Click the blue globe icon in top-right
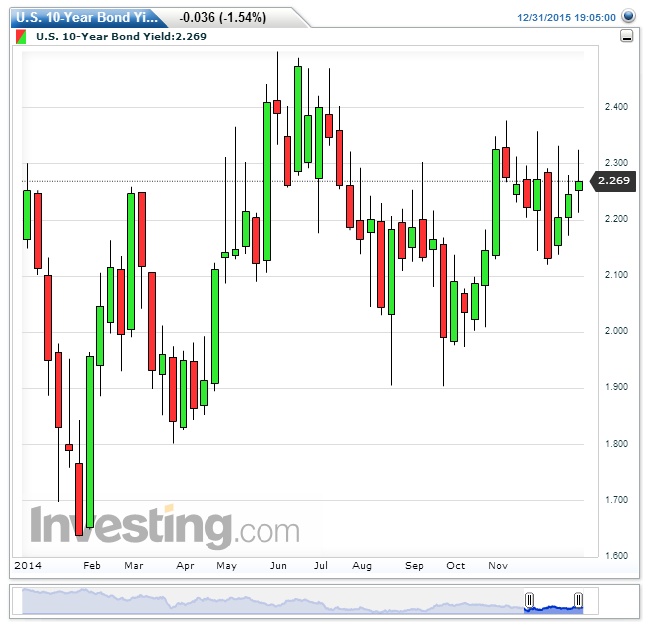Screen dimensions: 650x627 tap(628, 16)
